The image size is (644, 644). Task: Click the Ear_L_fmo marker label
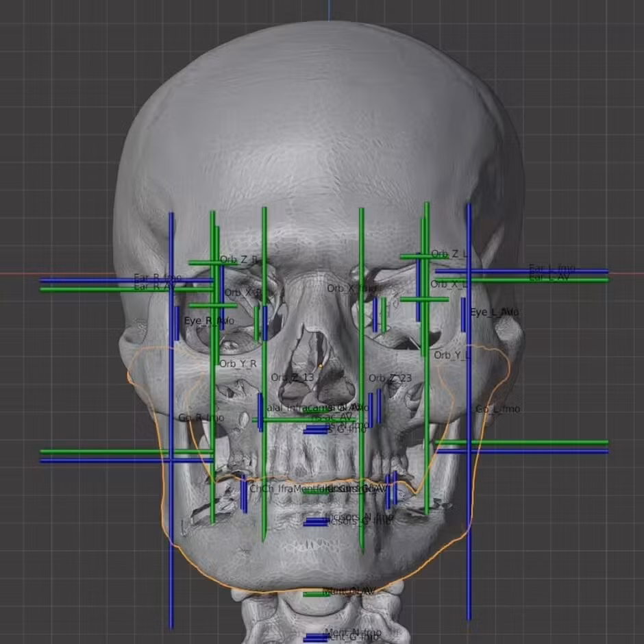552,268
